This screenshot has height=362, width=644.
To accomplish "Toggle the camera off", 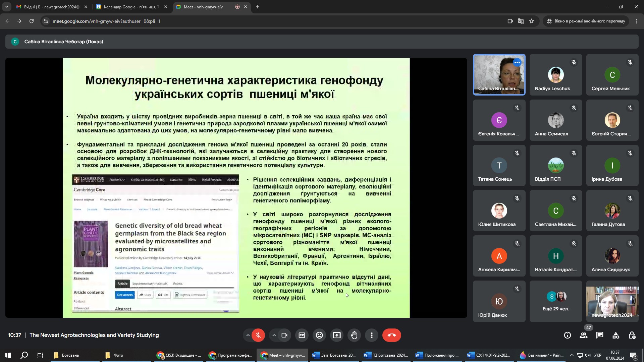I will pos(284,335).
